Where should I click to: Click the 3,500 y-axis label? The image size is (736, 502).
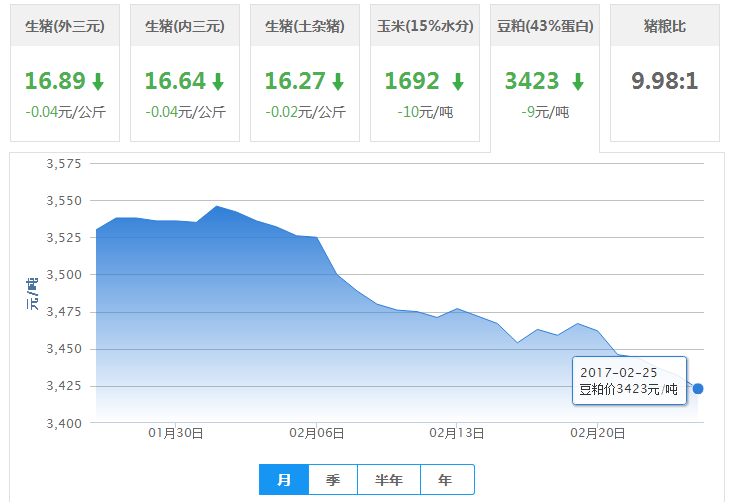[x=64, y=275]
